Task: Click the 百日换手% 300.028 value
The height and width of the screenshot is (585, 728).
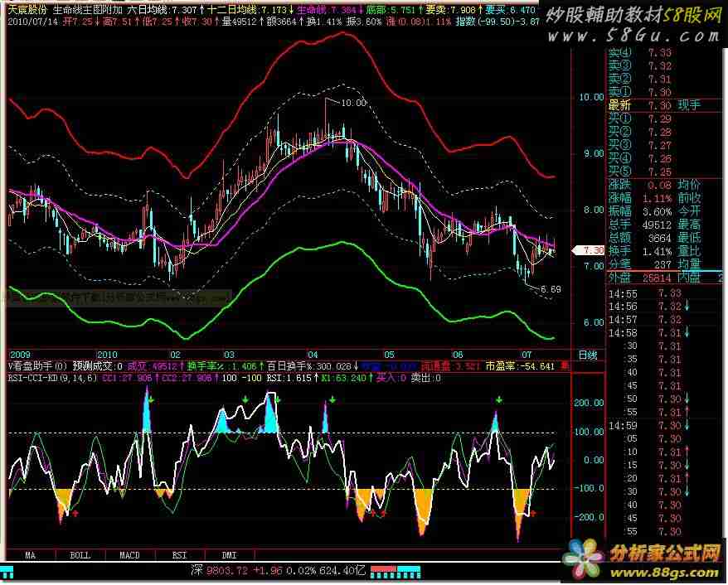Action: (312, 366)
